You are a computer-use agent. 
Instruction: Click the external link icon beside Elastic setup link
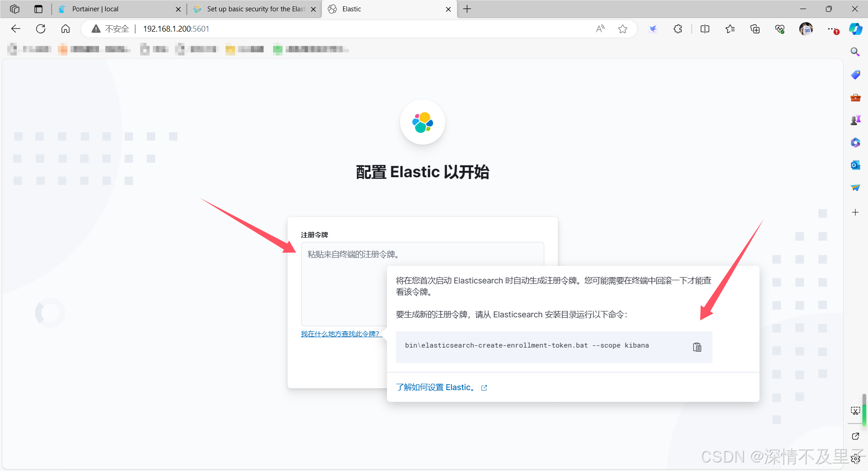[x=484, y=388]
